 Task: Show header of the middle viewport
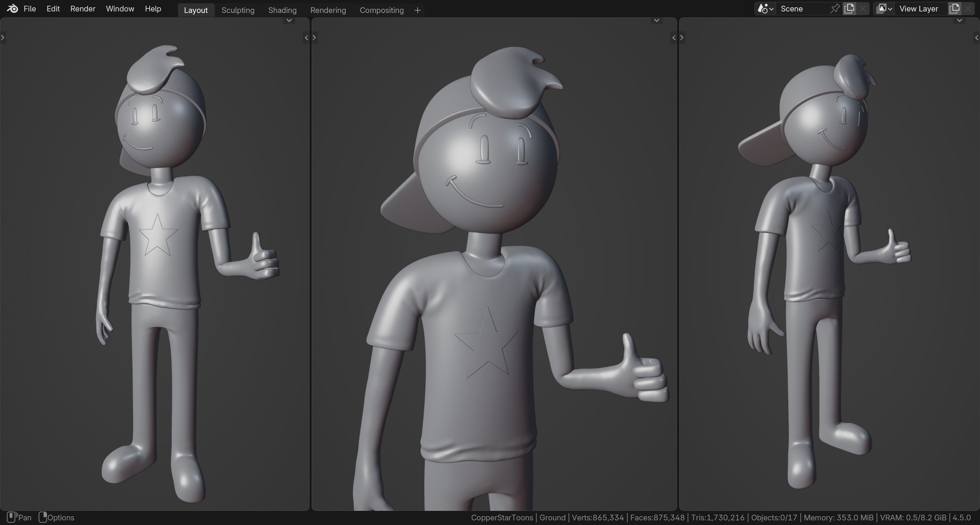click(x=657, y=21)
